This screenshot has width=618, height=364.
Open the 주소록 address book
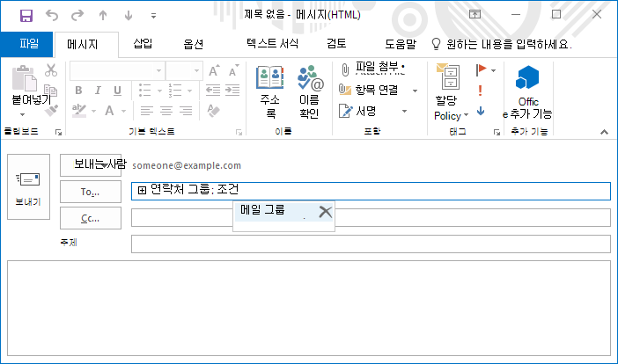click(x=270, y=91)
